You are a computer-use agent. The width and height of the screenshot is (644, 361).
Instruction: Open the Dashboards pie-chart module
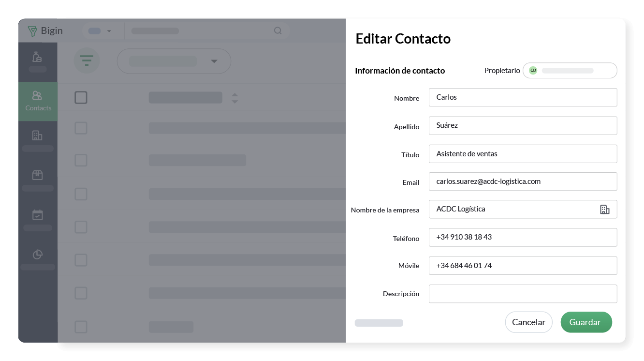[38, 255]
